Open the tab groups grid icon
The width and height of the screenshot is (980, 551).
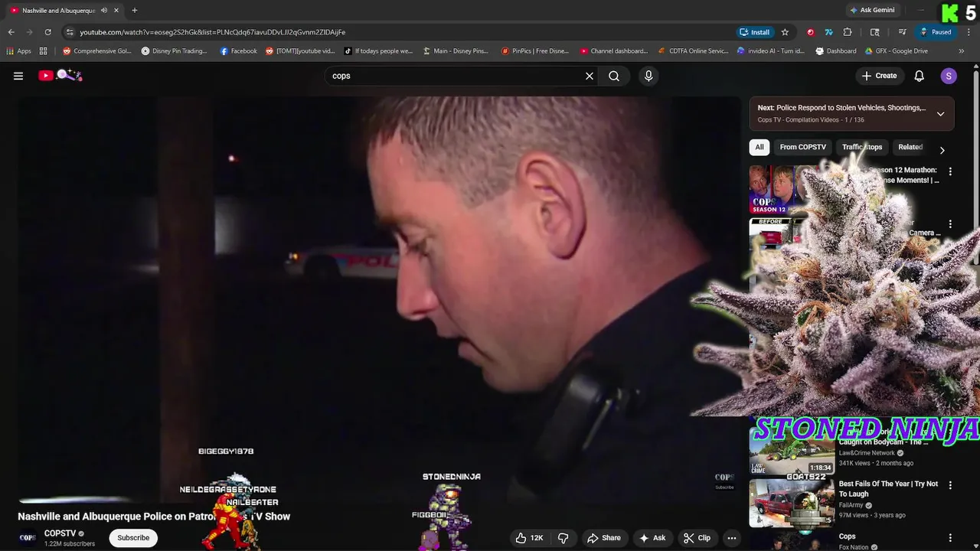click(44, 51)
